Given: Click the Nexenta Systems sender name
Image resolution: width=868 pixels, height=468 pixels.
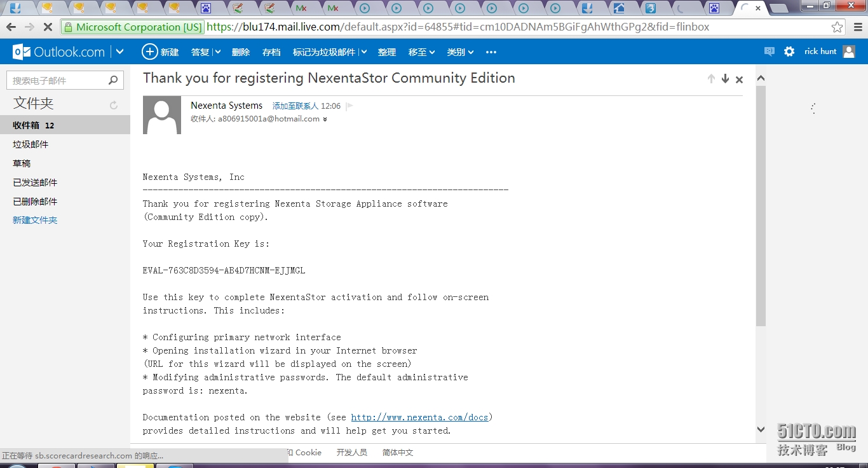Looking at the screenshot, I should 227,106.
